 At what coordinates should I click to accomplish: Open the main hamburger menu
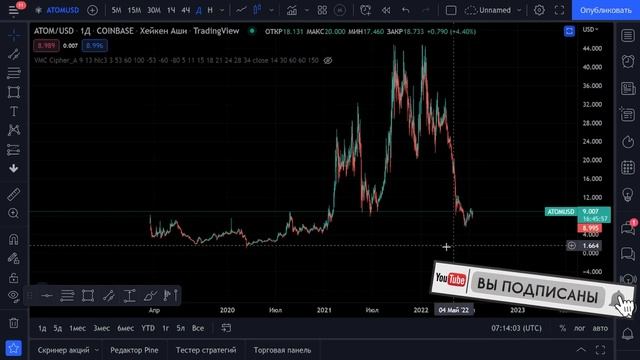click(13, 10)
